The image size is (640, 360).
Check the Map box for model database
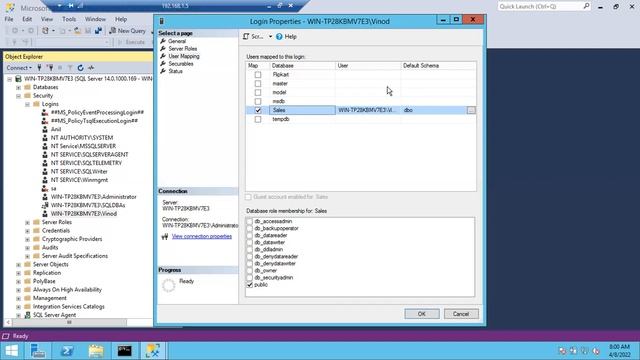tap(258, 93)
